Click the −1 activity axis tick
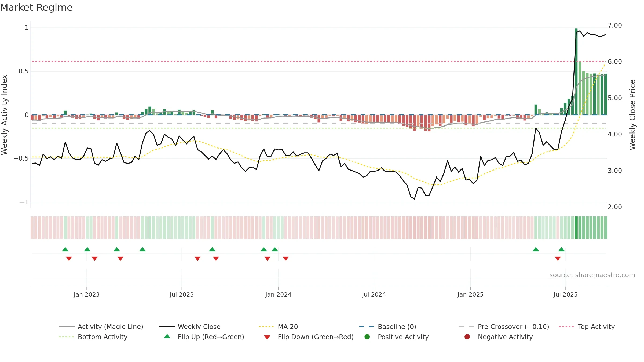 24,202
